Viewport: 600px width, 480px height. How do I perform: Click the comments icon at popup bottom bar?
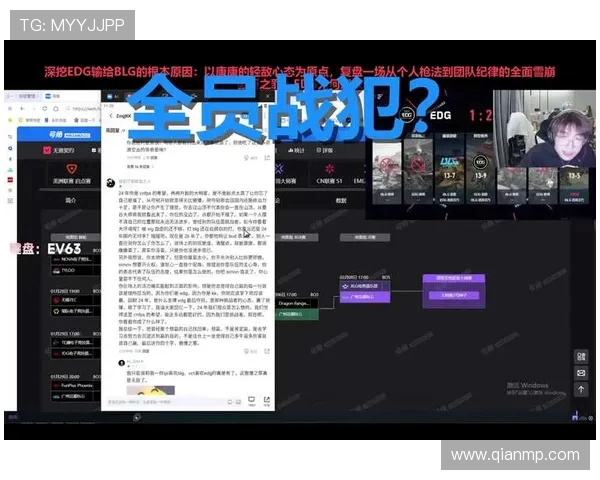(251, 401)
